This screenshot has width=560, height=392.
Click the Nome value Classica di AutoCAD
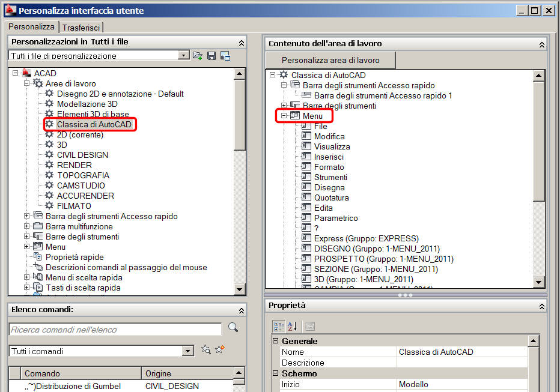click(462, 352)
